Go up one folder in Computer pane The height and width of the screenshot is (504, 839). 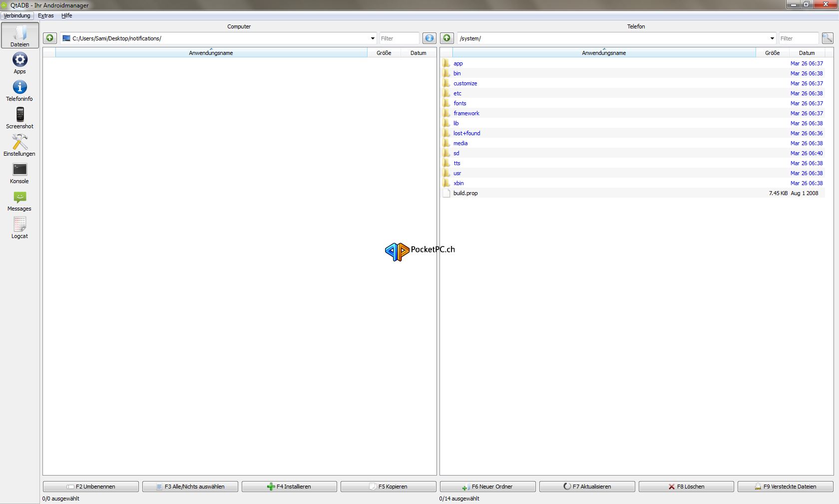click(x=50, y=38)
